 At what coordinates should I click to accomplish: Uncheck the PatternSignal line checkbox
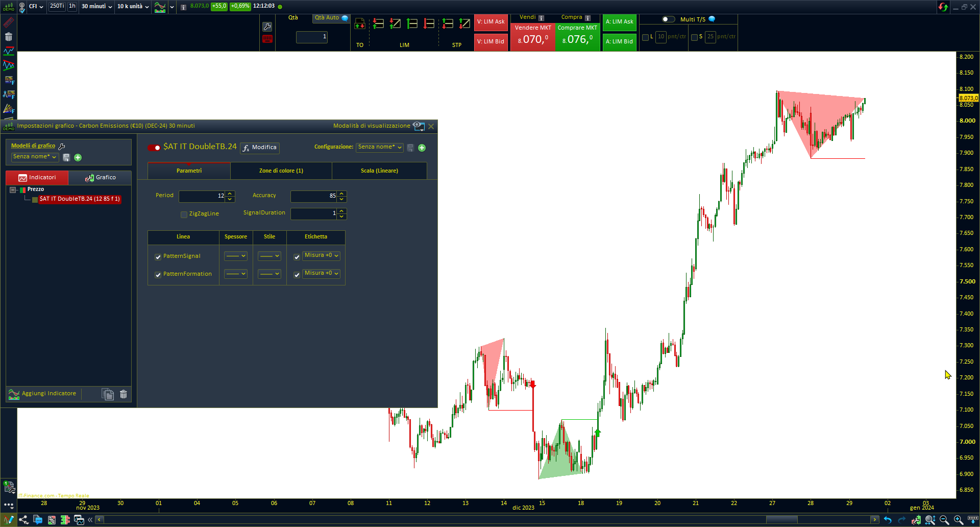point(158,256)
